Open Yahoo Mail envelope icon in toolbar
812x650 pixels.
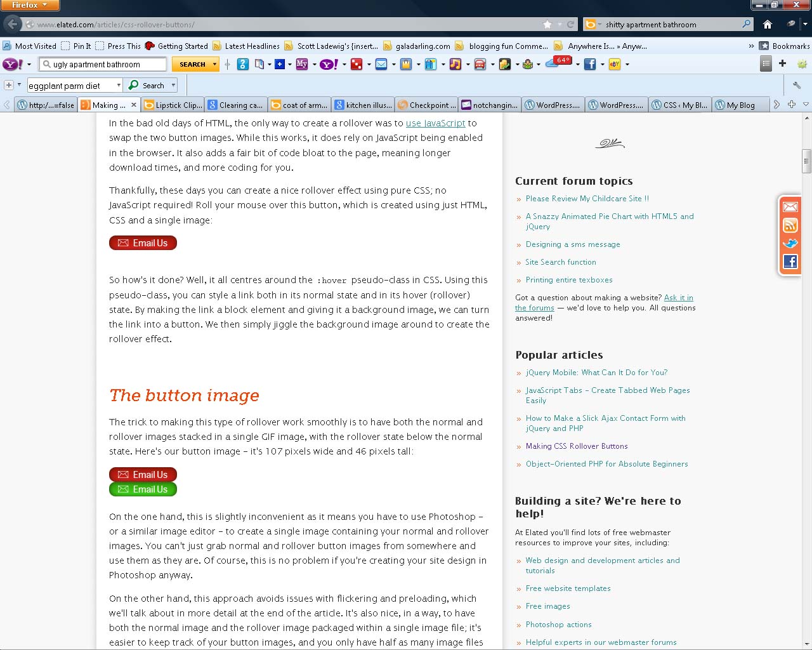[x=381, y=64]
